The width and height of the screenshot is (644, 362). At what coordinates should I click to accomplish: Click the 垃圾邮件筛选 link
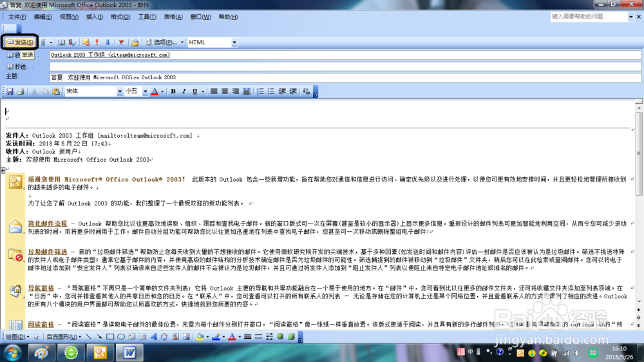pyautogui.click(x=47, y=252)
